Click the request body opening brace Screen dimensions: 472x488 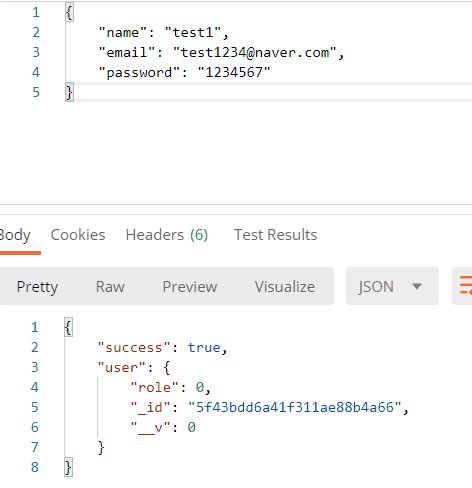(69, 13)
